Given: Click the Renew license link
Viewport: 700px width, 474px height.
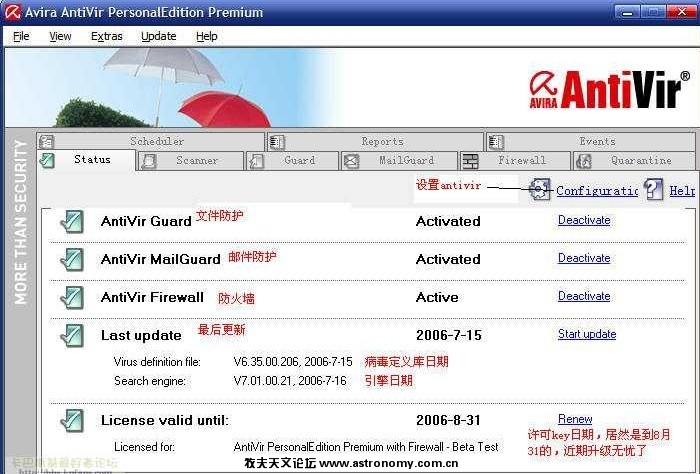Looking at the screenshot, I should point(575,419).
